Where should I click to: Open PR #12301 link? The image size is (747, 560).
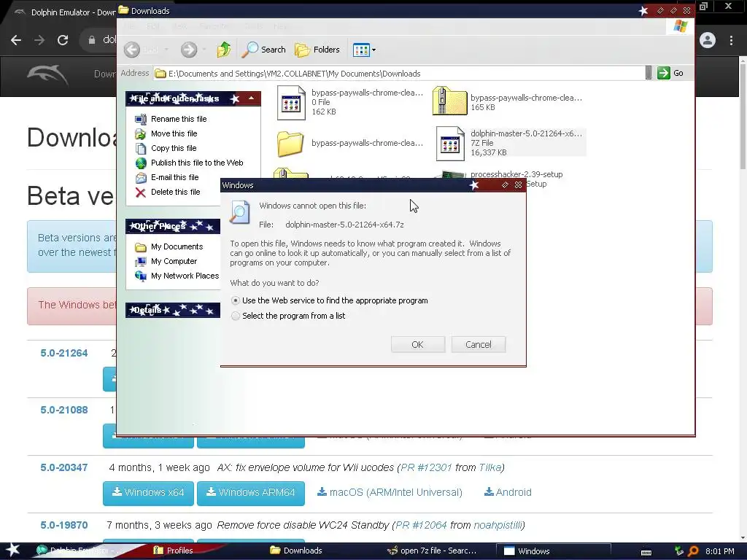pyautogui.click(x=426, y=467)
